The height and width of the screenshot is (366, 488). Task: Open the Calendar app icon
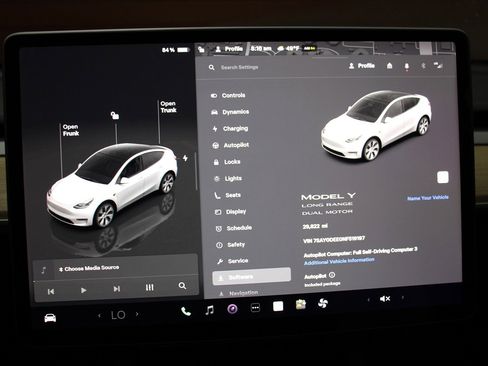pos(301,305)
